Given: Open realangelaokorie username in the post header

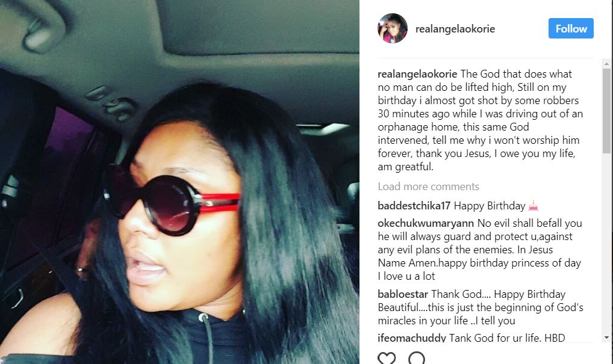Looking at the screenshot, I should click(455, 28).
